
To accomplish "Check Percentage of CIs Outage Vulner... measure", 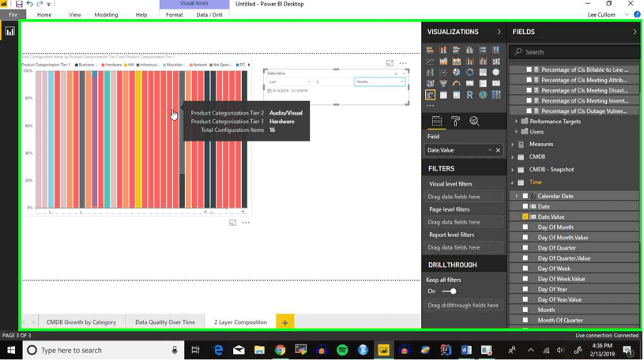I will 529,111.
